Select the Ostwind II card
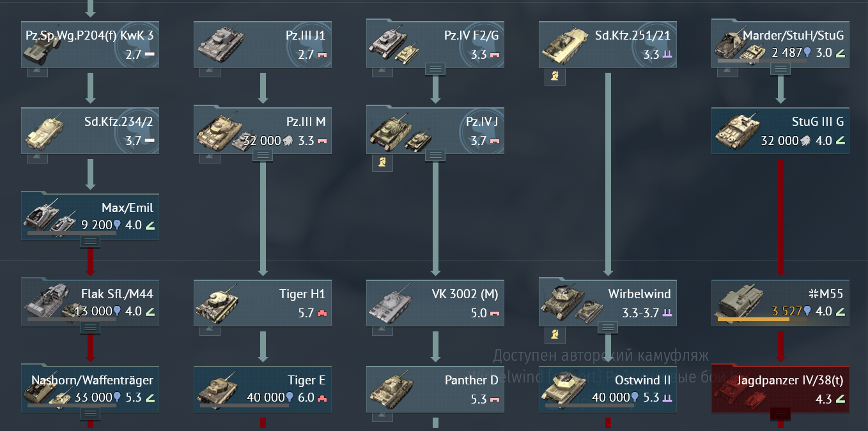Image resolution: width=868 pixels, height=431 pixels. (x=608, y=389)
